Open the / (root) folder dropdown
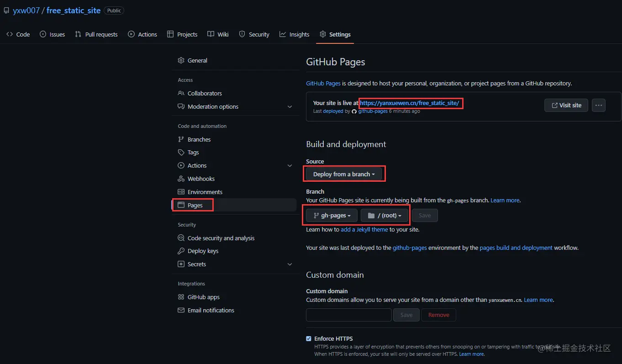622x364 pixels. click(x=385, y=215)
